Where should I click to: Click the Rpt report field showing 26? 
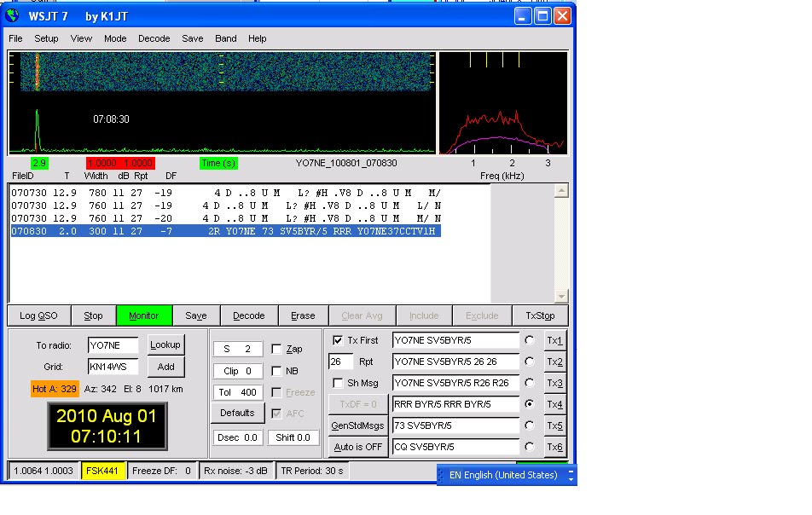click(x=340, y=362)
